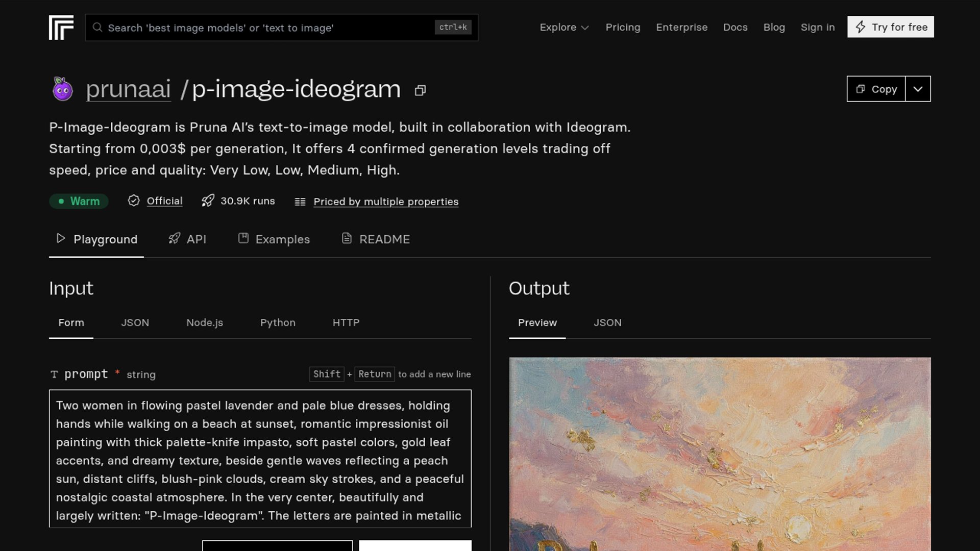Focus the model search input field
This screenshot has height=551, width=980.
281,28
